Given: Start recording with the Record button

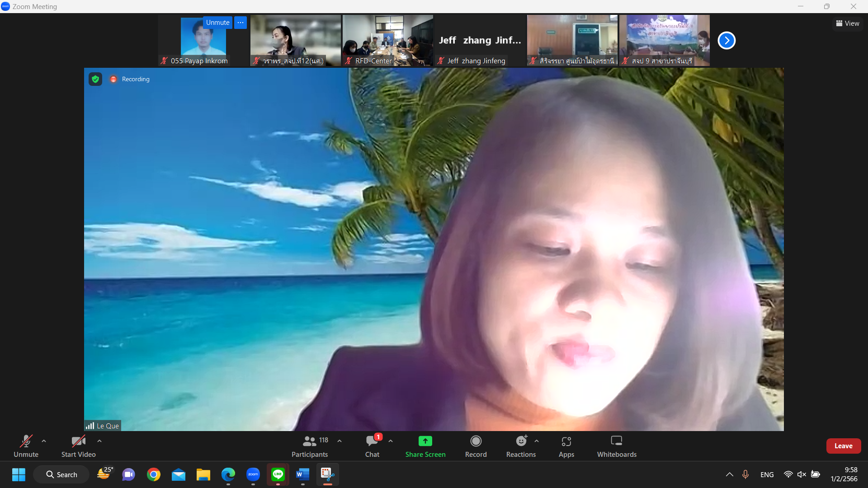Looking at the screenshot, I should (476, 446).
